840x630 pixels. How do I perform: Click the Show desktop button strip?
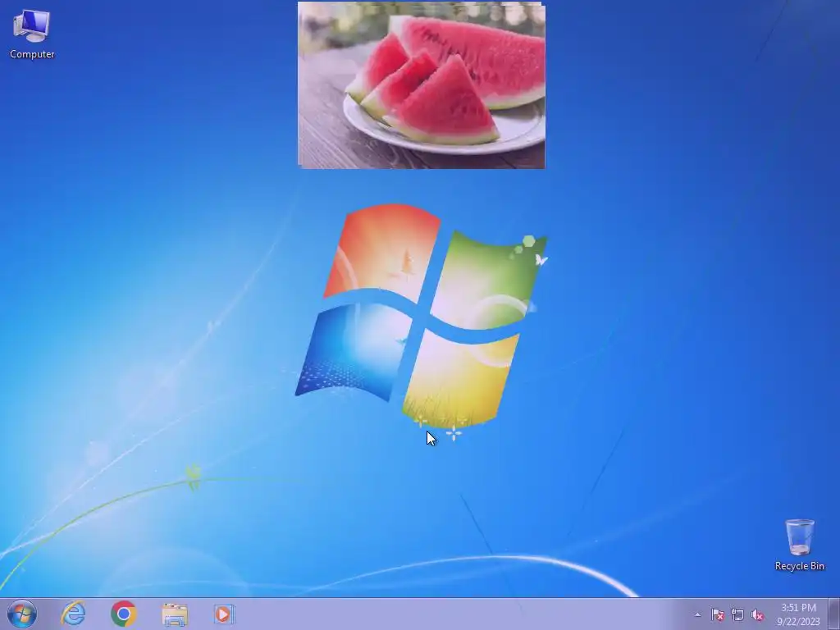[834, 614]
